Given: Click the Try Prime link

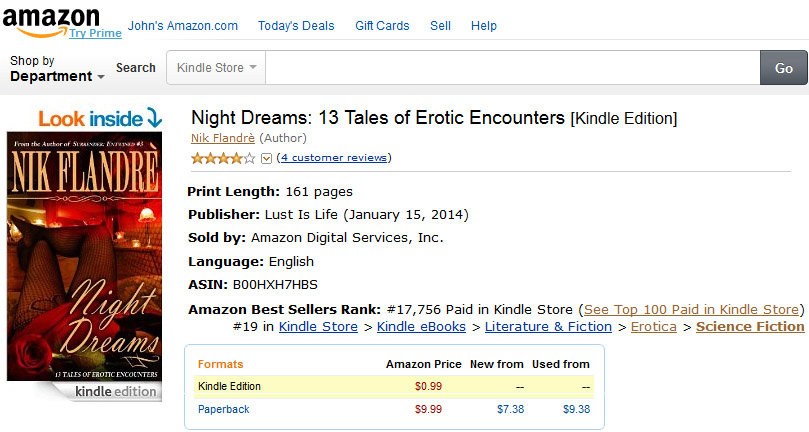Looking at the screenshot, I should [96, 33].
